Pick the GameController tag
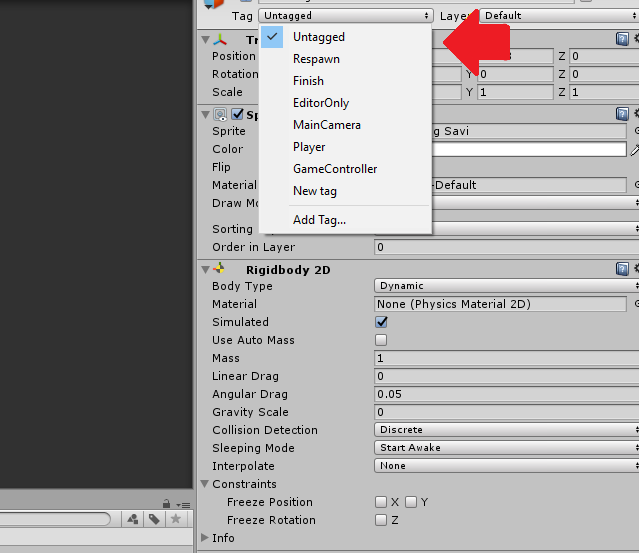 pyautogui.click(x=346, y=169)
